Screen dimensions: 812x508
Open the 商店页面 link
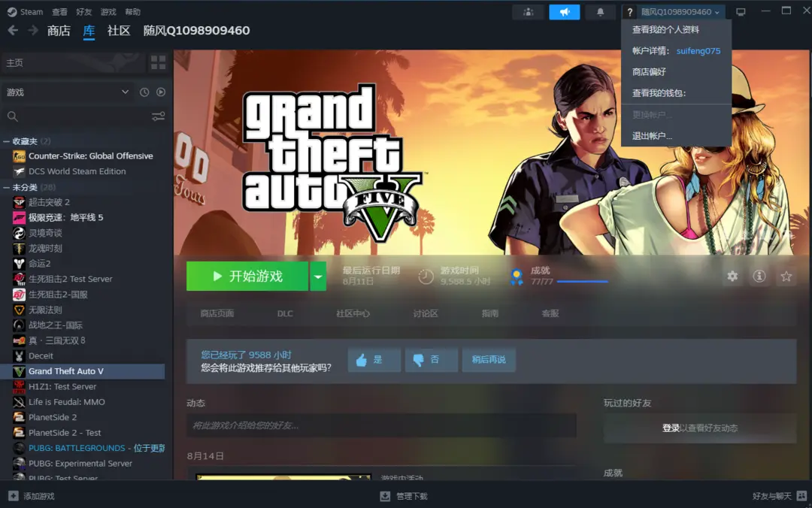[217, 313]
